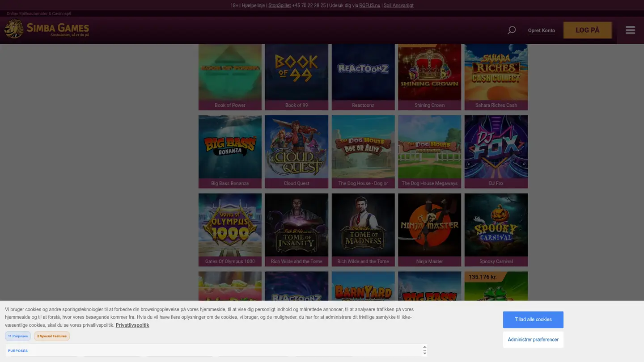Open the Shining Crown game tile
Image resolution: width=644 pixels, height=362 pixels.
(x=429, y=77)
